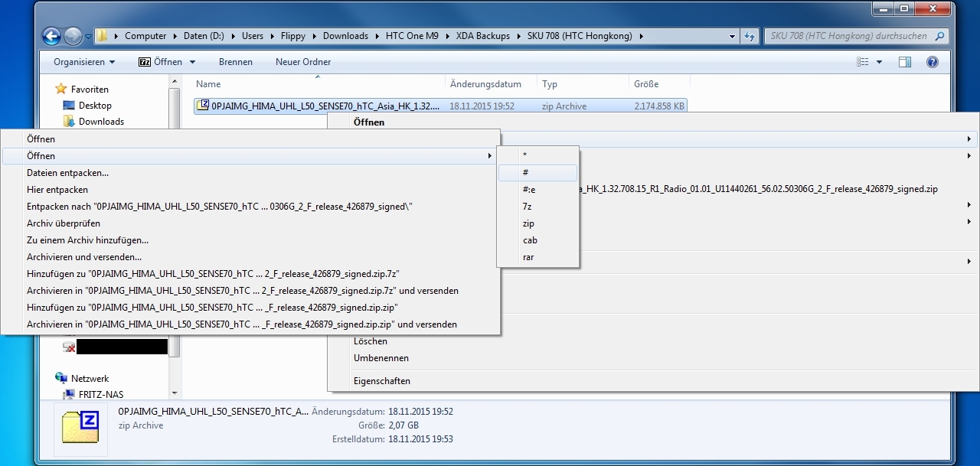Open the view options dropdown arrow
Image resolution: width=980 pixels, height=466 pixels.
click(879, 62)
